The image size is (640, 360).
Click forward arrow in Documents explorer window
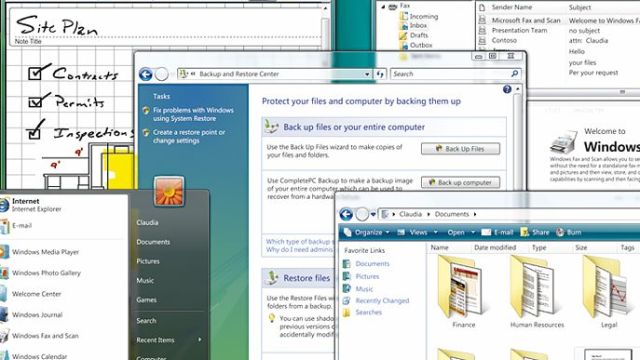coord(362,214)
